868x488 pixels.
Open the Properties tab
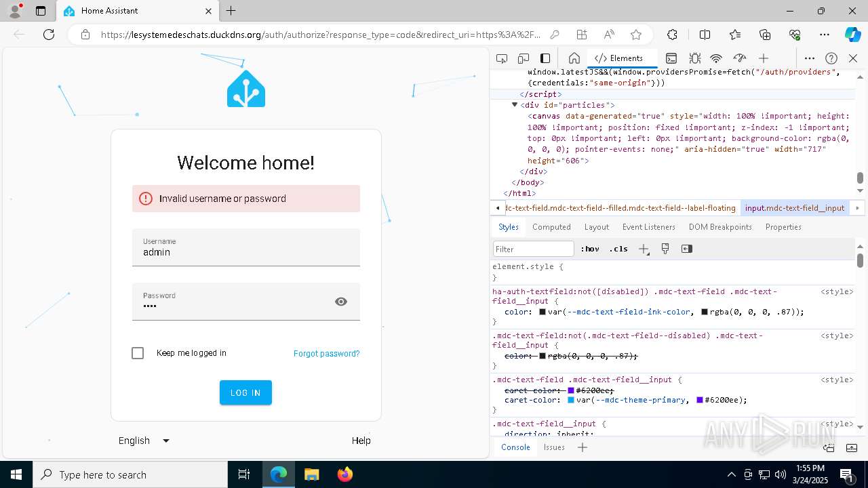783,227
